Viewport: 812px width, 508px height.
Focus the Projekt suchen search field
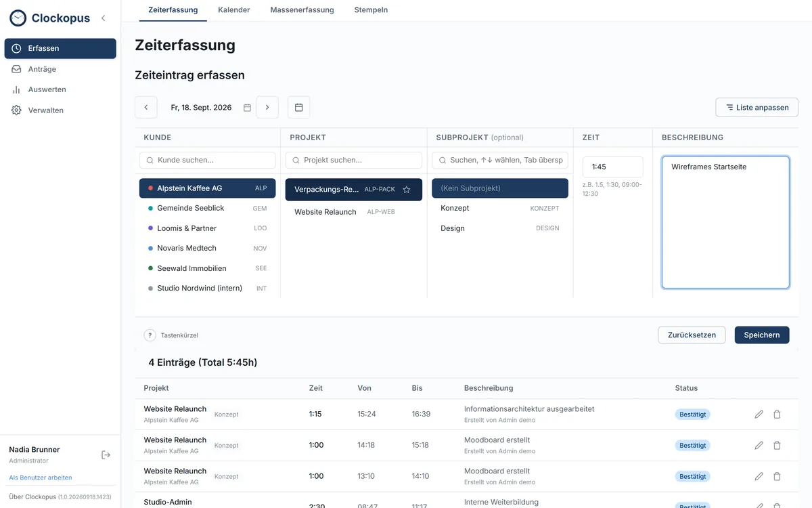(354, 161)
